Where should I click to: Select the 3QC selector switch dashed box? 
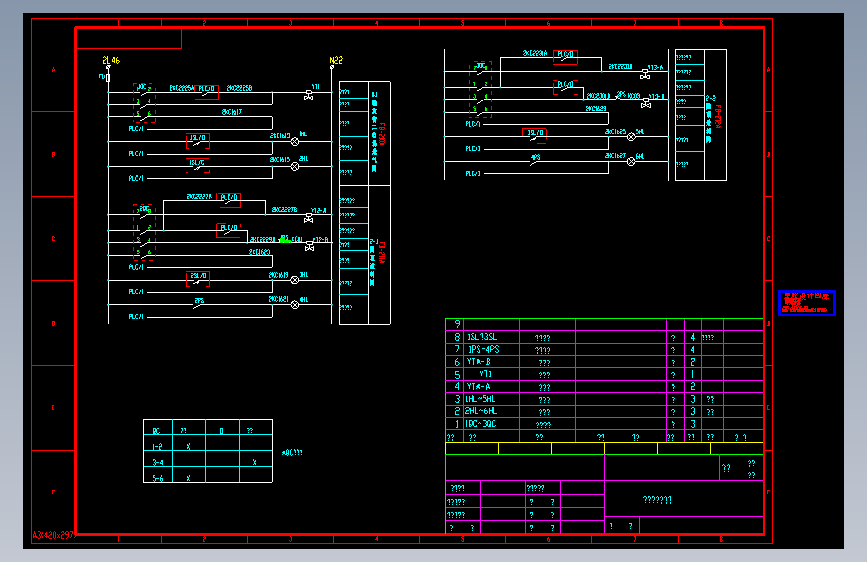pos(480,90)
